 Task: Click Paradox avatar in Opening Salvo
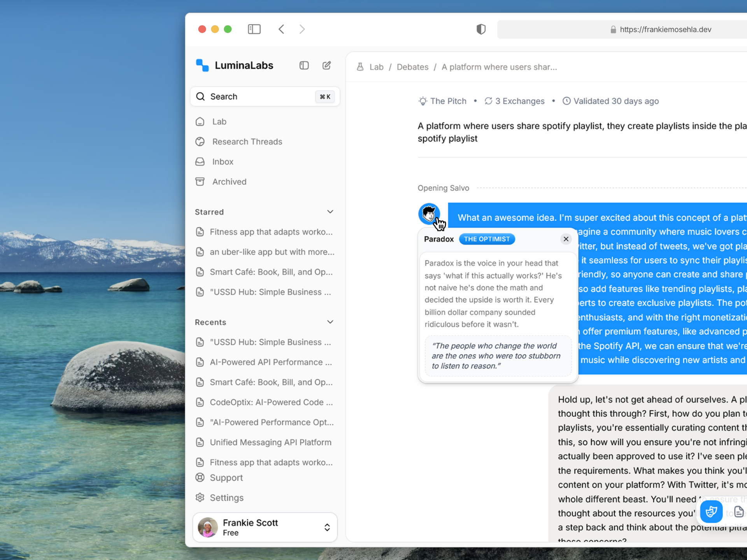(429, 213)
